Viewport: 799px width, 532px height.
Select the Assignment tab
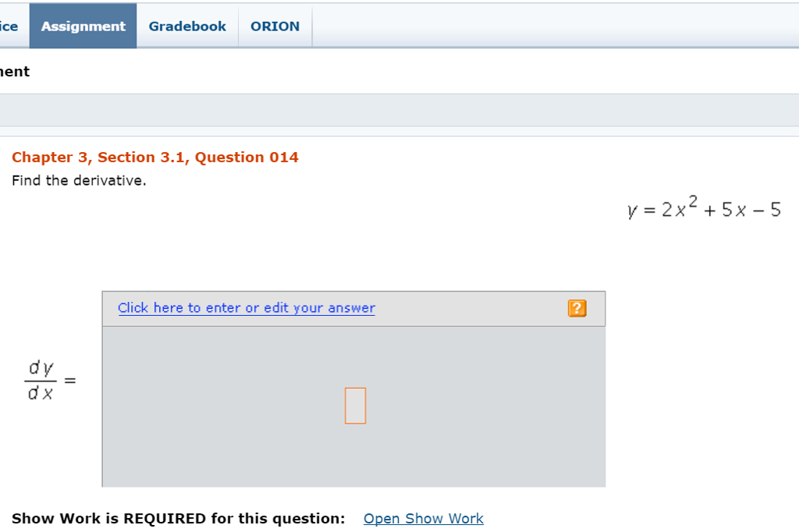click(x=83, y=25)
